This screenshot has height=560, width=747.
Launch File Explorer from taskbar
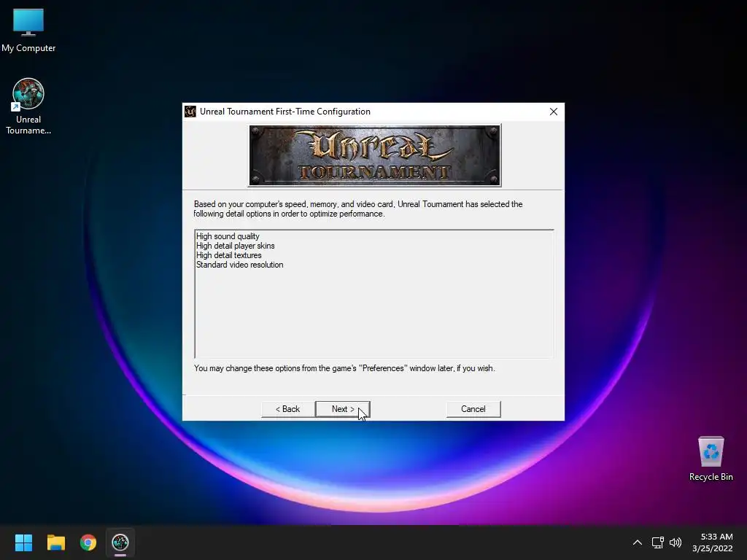click(55, 542)
